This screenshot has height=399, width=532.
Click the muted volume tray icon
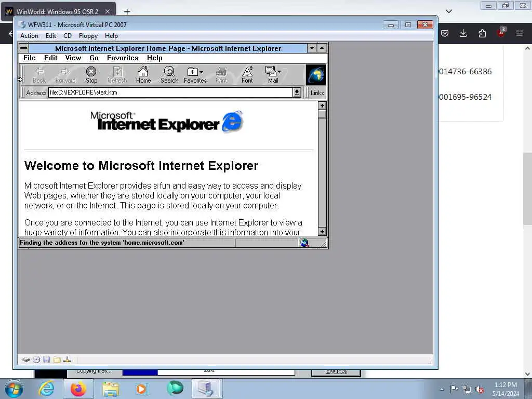click(480, 389)
